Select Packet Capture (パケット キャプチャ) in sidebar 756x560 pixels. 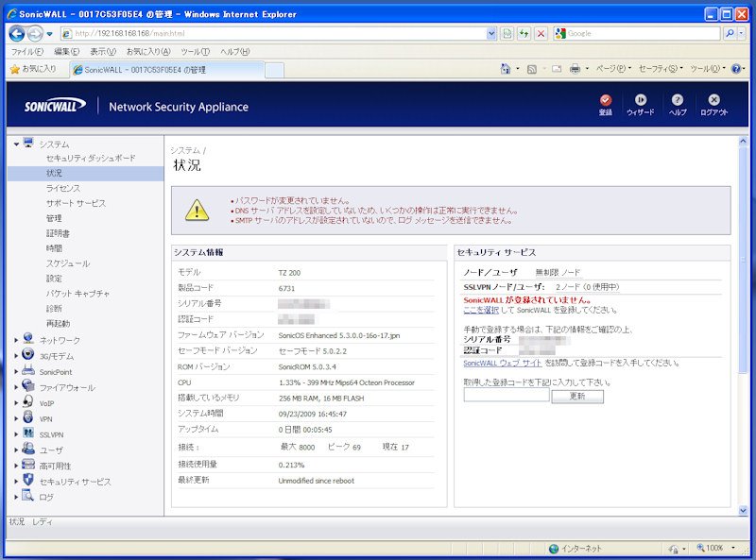point(77,294)
